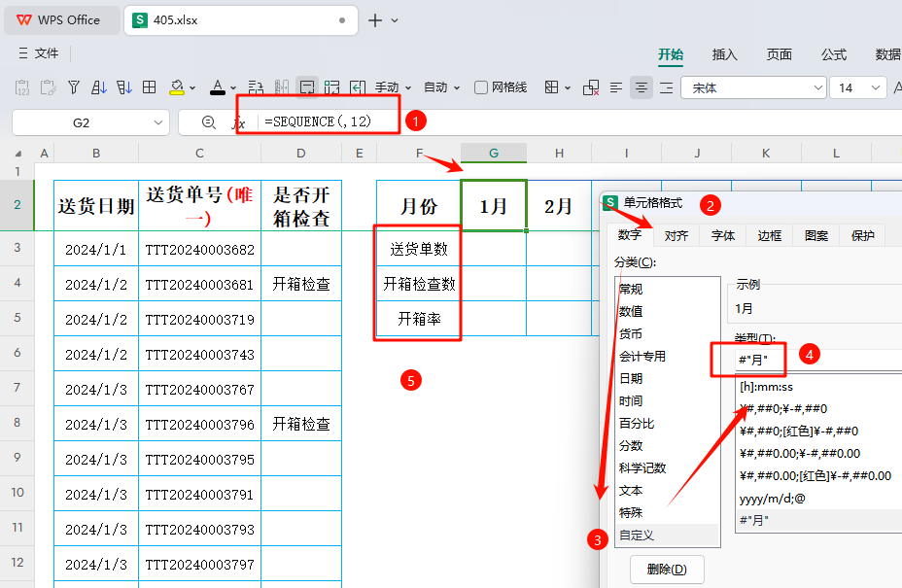This screenshot has width=902, height=588.
Task: Switch to the 开始 ribbon tab
Action: point(671,54)
